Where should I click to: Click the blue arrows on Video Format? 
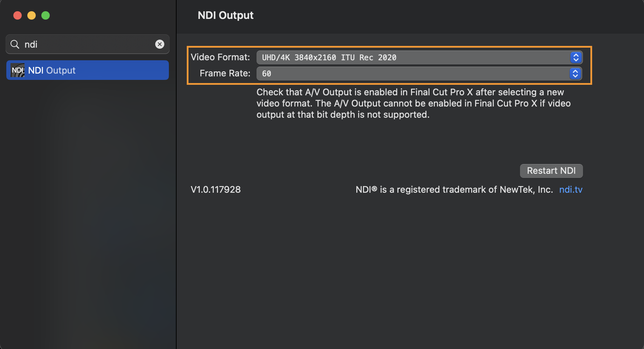pos(576,57)
